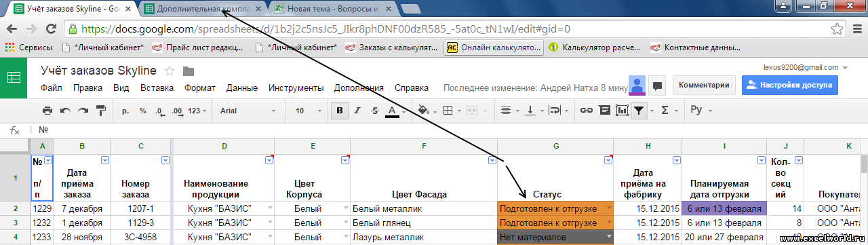Image resolution: width=868 pixels, height=245 pixels.
Task: Print the spreadsheet with printer icon
Action: [x=47, y=111]
